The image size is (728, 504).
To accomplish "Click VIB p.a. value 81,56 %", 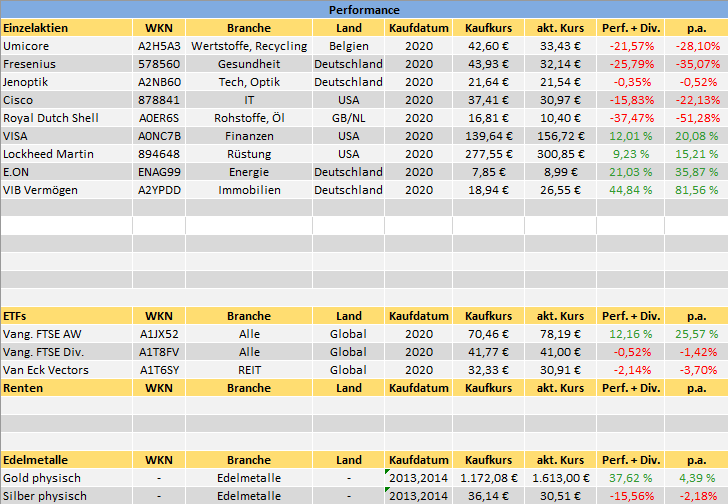I will pyautogui.click(x=696, y=190).
